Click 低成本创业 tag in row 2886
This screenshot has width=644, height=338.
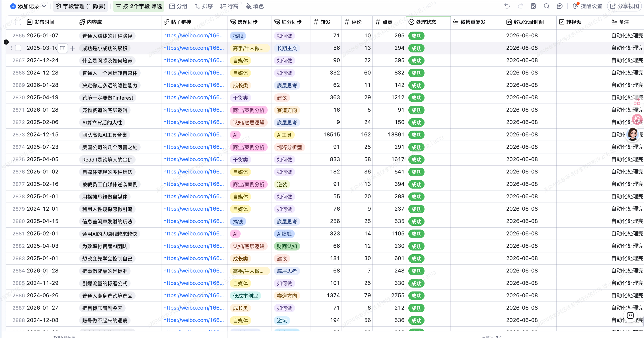(x=245, y=296)
